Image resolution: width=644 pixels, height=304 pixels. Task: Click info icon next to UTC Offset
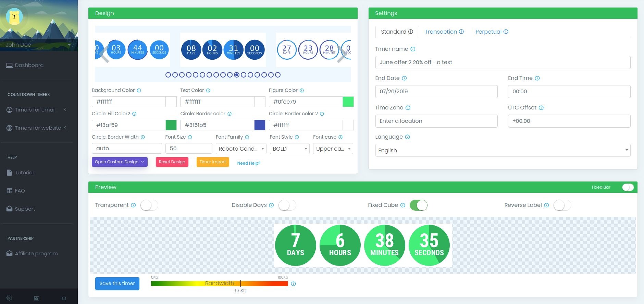(541, 108)
